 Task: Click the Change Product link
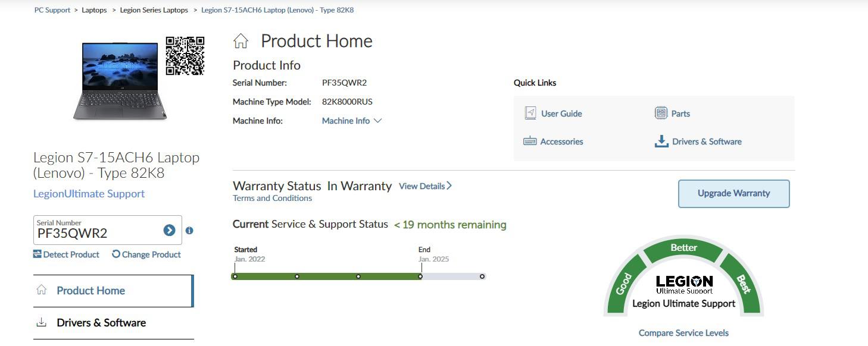pos(146,254)
